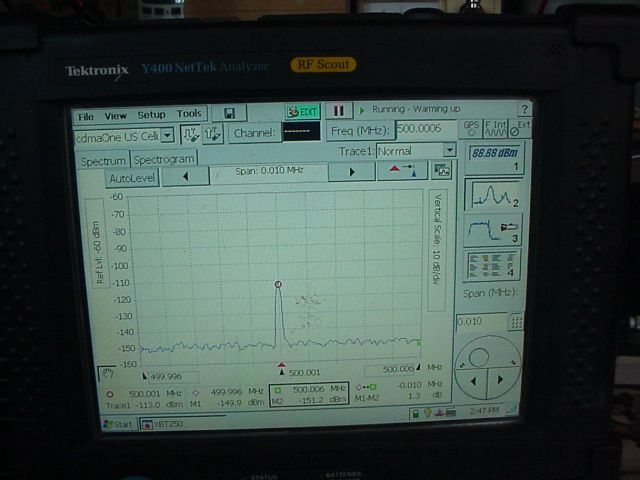
Task: Toggle the Ext external reference
Action: click(521, 128)
